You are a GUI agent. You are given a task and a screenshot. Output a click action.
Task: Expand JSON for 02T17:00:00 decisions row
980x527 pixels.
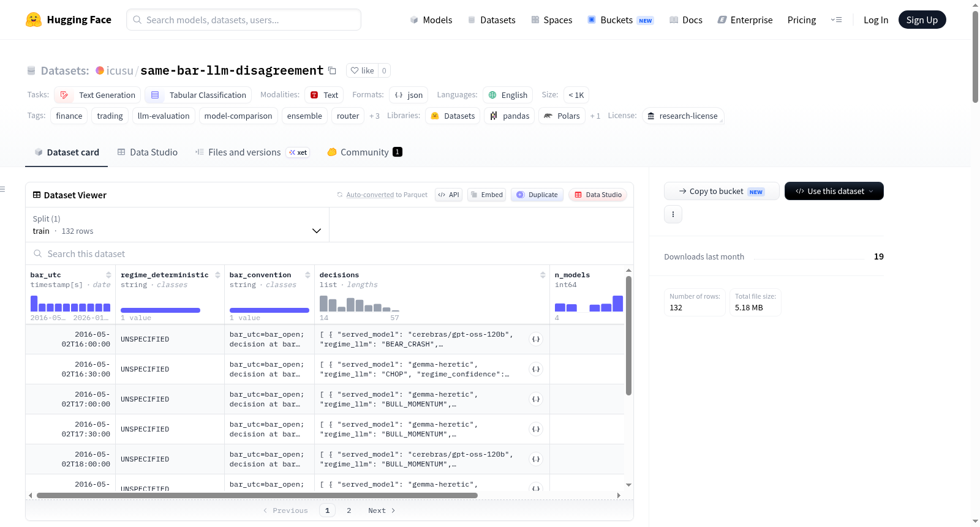click(x=536, y=399)
